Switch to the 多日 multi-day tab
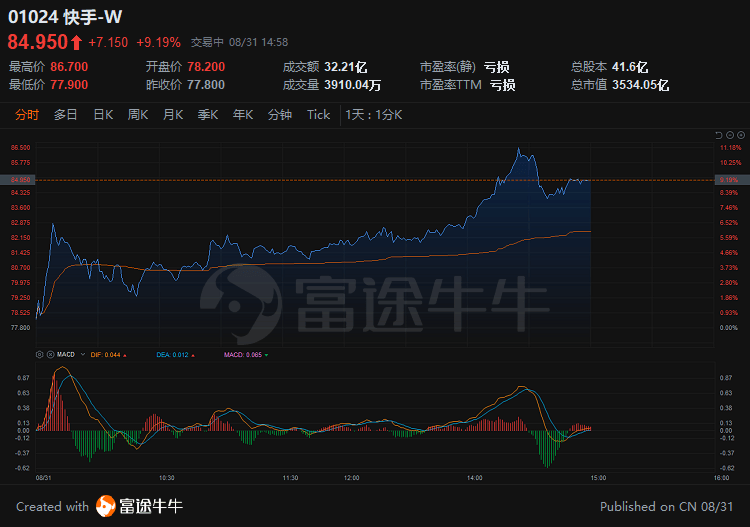The height and width of the screenshot is (527, 750). 66,115
